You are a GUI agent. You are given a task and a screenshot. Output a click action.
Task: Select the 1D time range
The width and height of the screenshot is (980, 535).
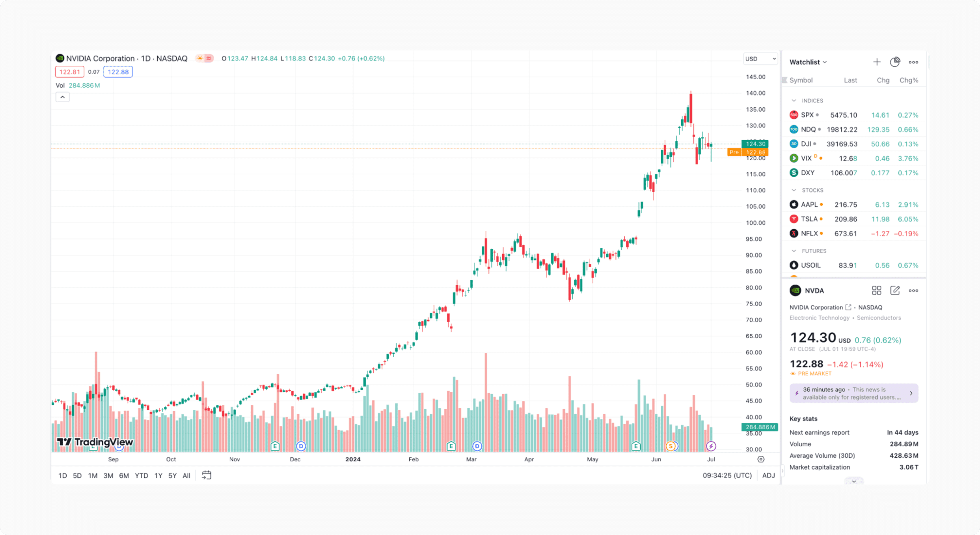[63, 475]
